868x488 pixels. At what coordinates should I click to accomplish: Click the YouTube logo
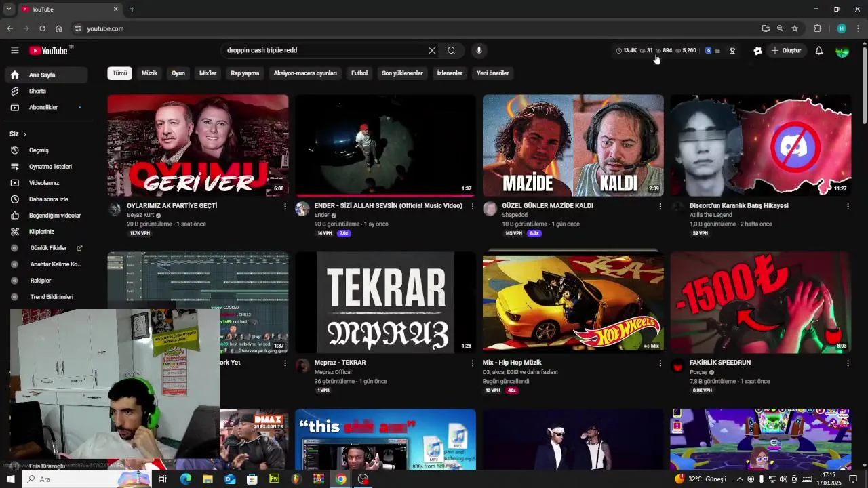49,51
